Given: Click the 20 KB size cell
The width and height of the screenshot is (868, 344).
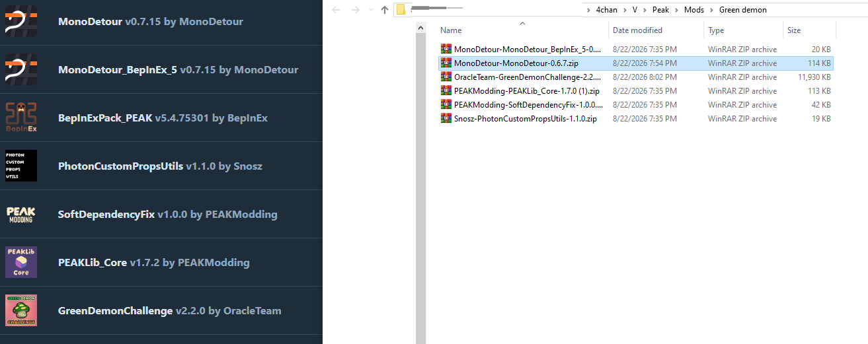Looking at the screenshot, I should 821,50.
